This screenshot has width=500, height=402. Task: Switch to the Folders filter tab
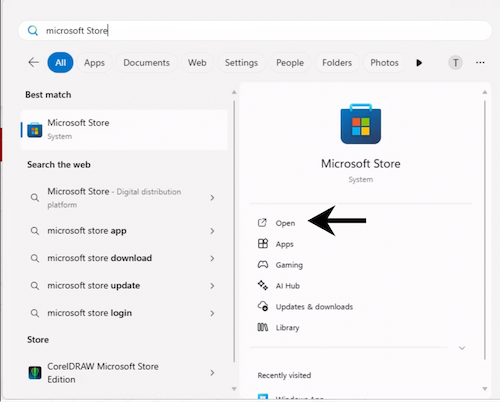click(x=337, y=62)
